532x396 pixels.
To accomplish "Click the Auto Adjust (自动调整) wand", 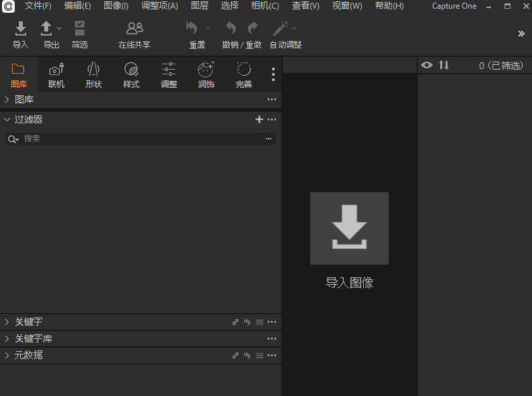I will [280, 29].
